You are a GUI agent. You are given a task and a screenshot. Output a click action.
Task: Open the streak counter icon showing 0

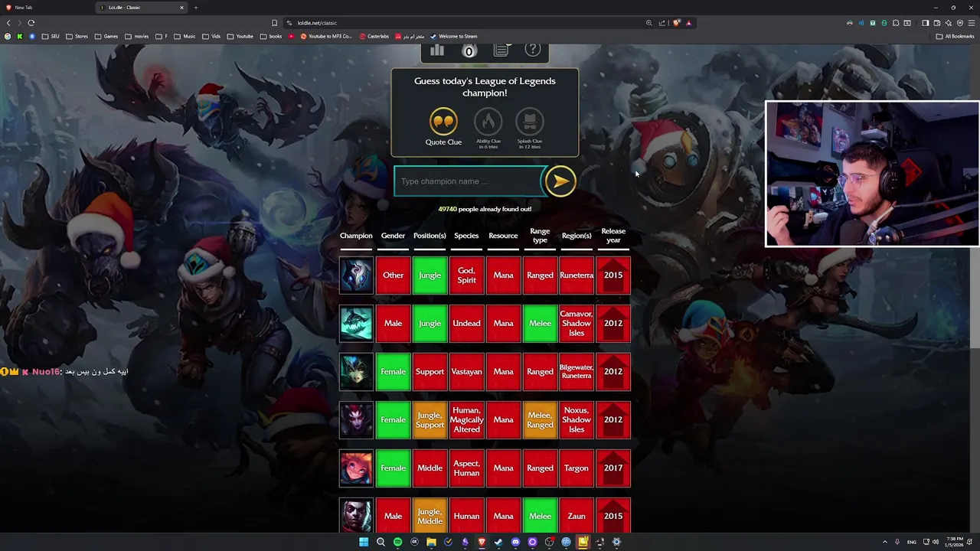coord(469,51)
